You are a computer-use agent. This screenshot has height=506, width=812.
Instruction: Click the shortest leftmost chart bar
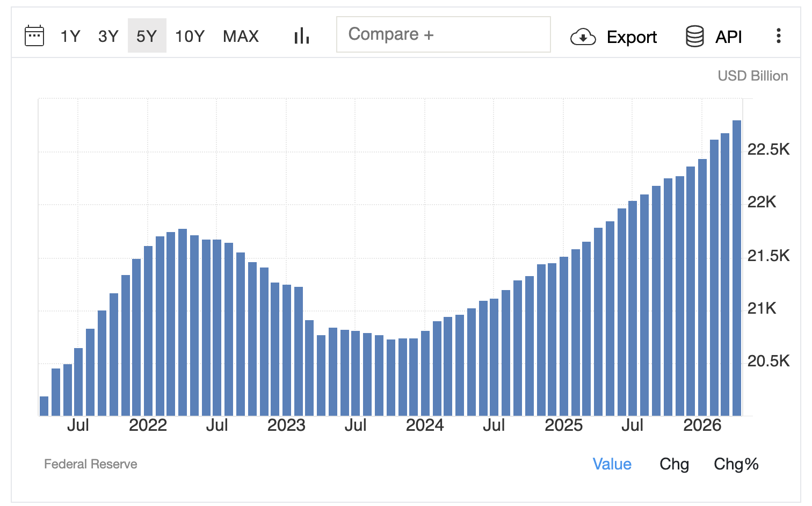click(x=44, y=406)
